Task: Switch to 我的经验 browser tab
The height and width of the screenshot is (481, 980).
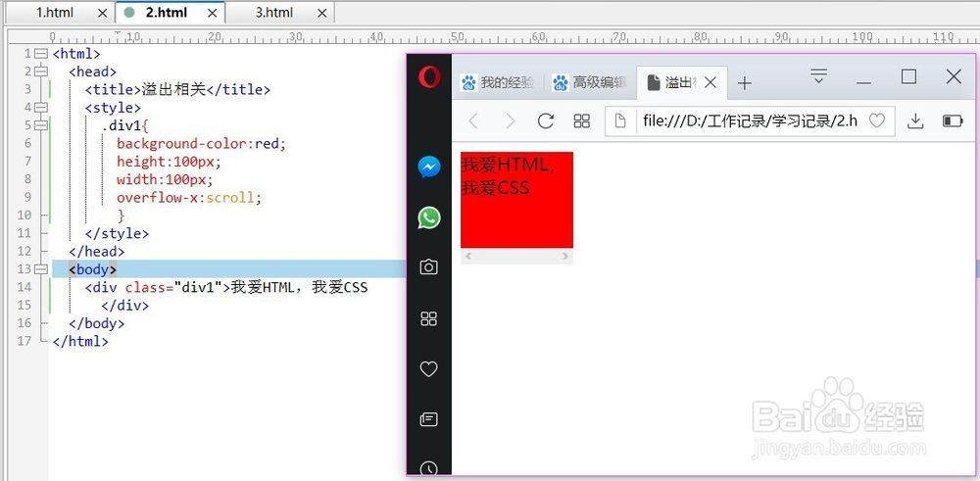Action: click(498, 82)
